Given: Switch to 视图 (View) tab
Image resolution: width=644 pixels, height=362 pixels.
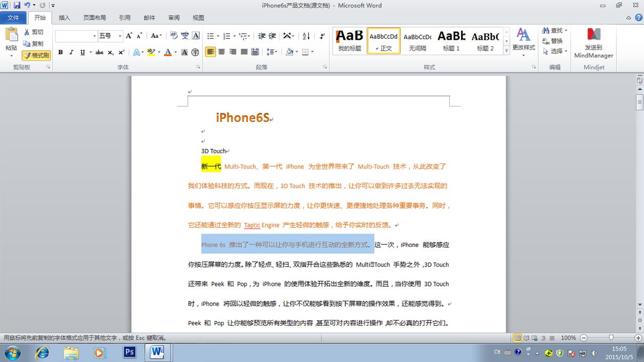Looking at the screenshot, I should pyautogui.click(x=198, y=18).
